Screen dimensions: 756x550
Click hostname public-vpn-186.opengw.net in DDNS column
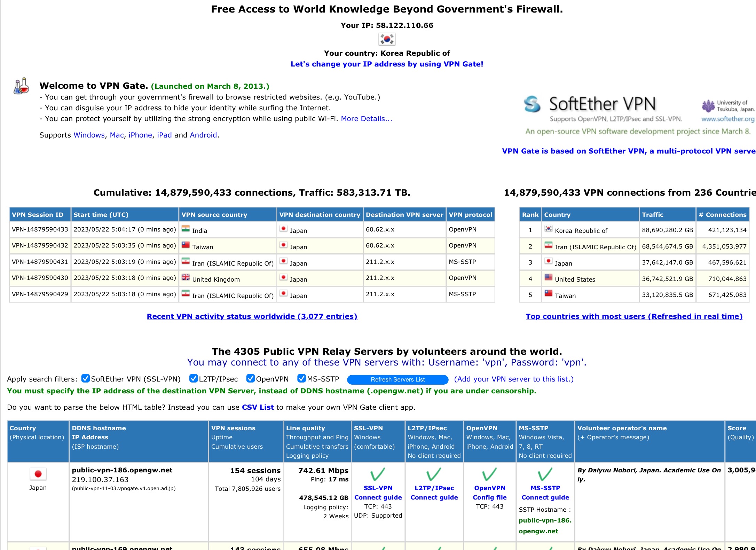(122, 470)
